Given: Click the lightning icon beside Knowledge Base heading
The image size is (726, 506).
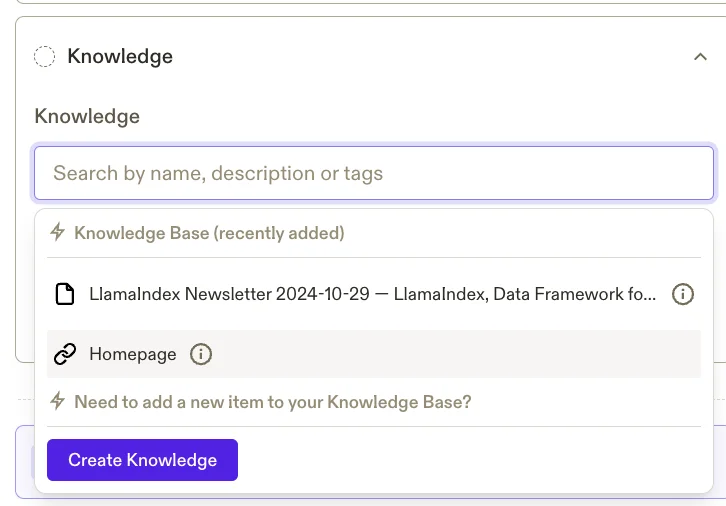Looking at the screenshot, I should (x=58, y=233).
